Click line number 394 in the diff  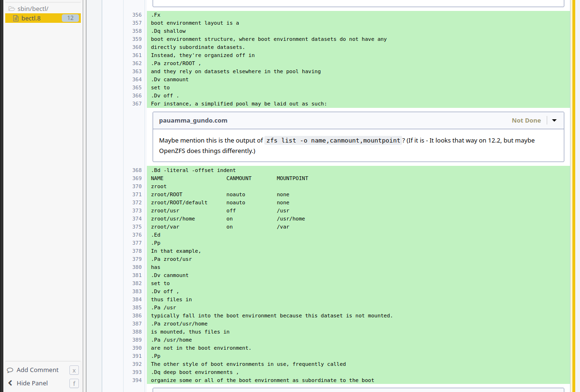[137, 380]
